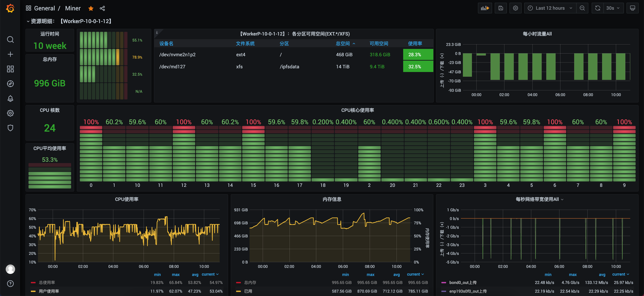Click the zoom out time range icon
The width and height of the screenshot is (644, 296).
(582, 8)
